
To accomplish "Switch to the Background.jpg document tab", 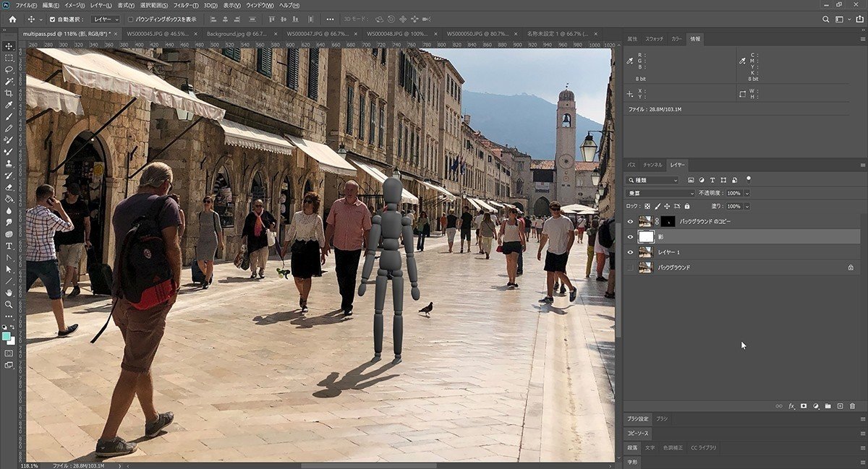I will [x=237, y=33].
